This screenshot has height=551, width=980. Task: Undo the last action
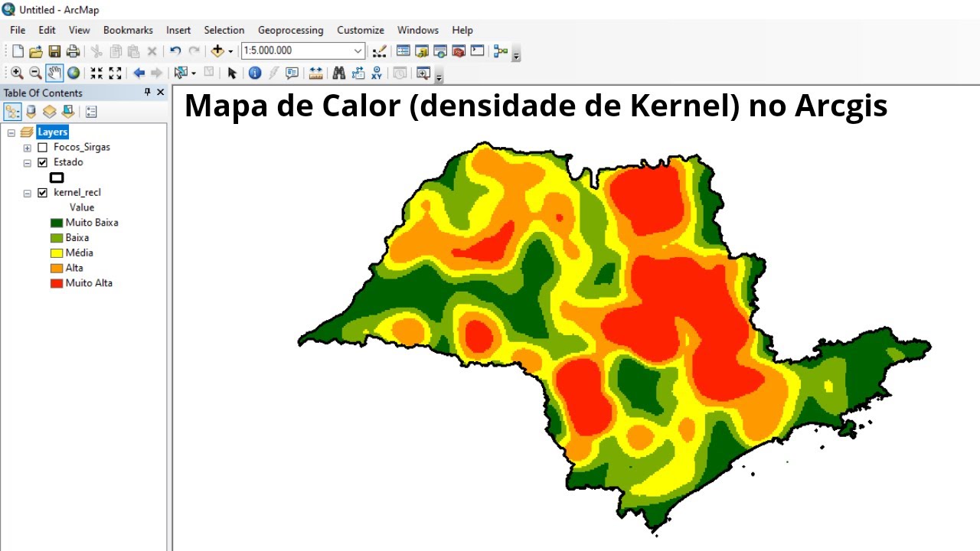coord(175,51)
